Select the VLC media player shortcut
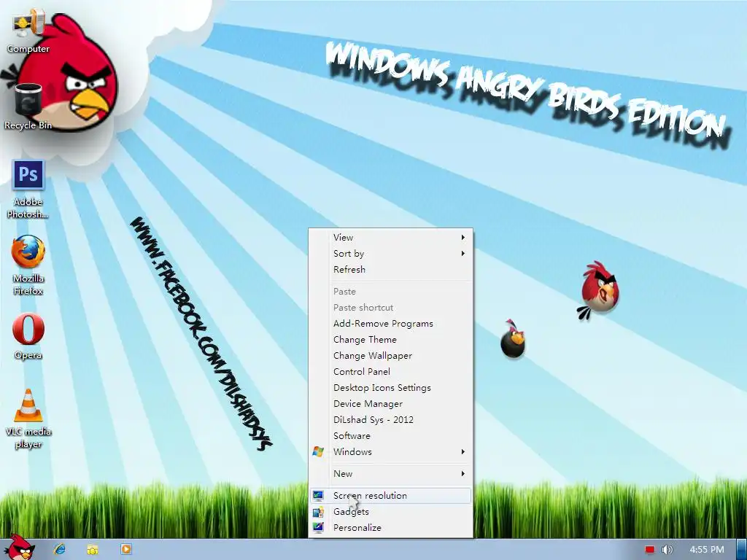Screen dimensions: 747x560 pos(28,419)
